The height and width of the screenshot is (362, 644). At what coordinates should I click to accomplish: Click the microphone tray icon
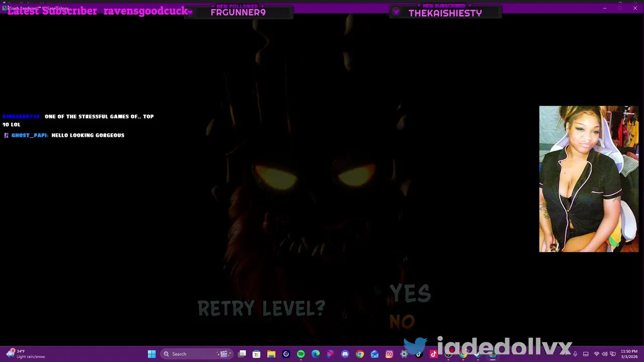575,354
